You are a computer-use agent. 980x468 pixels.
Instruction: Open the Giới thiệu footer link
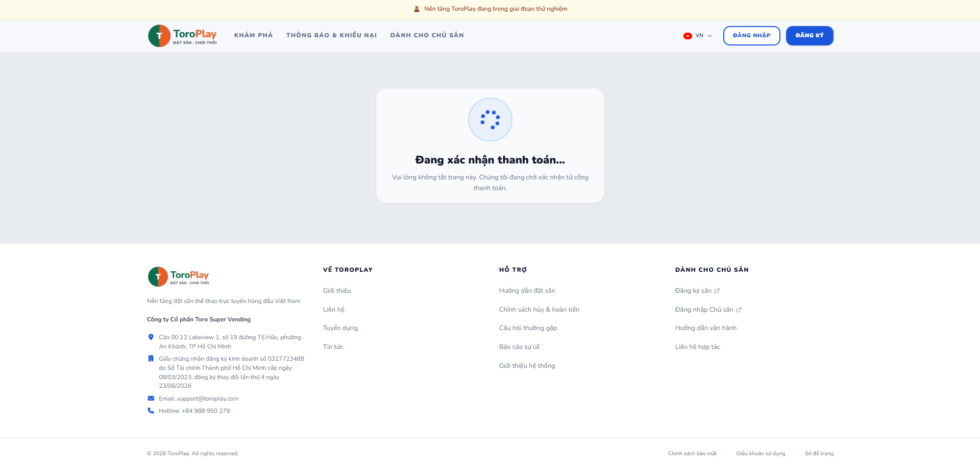click(337, 291)
